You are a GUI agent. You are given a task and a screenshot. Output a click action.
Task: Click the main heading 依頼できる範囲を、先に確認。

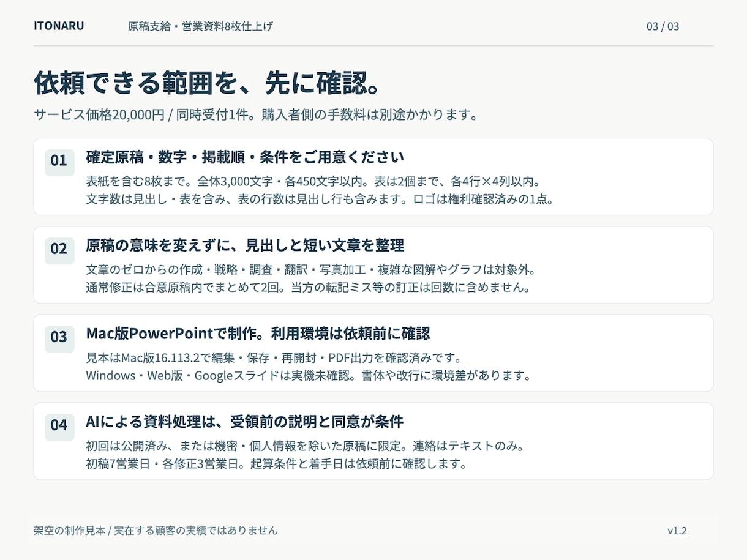pyautogui.click(x=208, y=83)
